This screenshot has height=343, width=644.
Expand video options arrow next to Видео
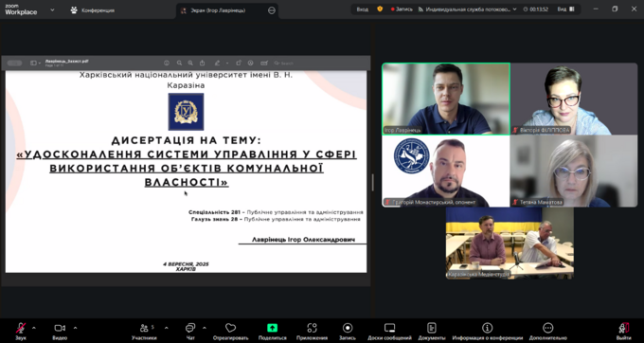click(76, 328)
